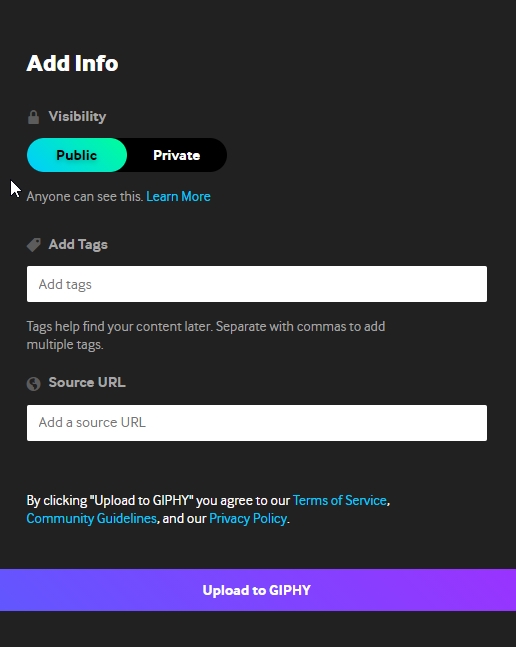
Task: Click into the Add a source URL field
Action: [257, 423]
